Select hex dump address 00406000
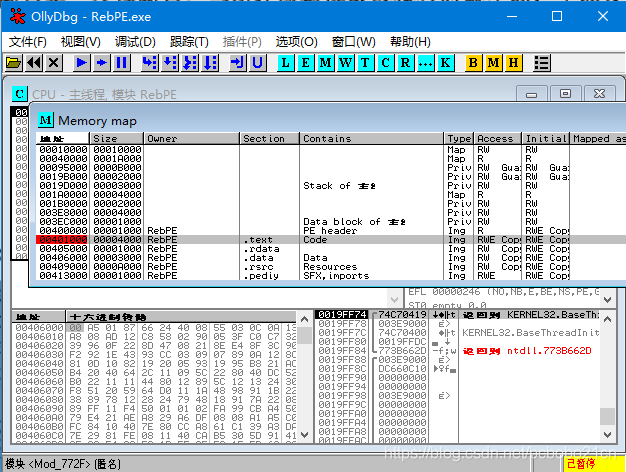Viewport: 626px width, 472px height. pyautogui.click(x=40, y=327)
